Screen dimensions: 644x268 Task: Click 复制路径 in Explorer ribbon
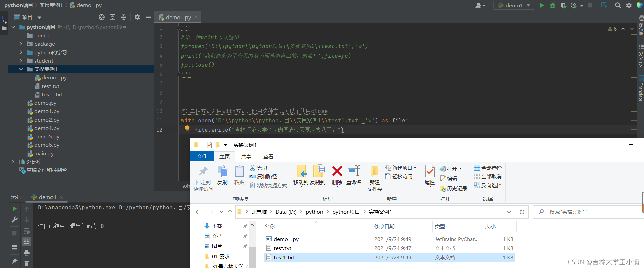(x=264, y=176)
